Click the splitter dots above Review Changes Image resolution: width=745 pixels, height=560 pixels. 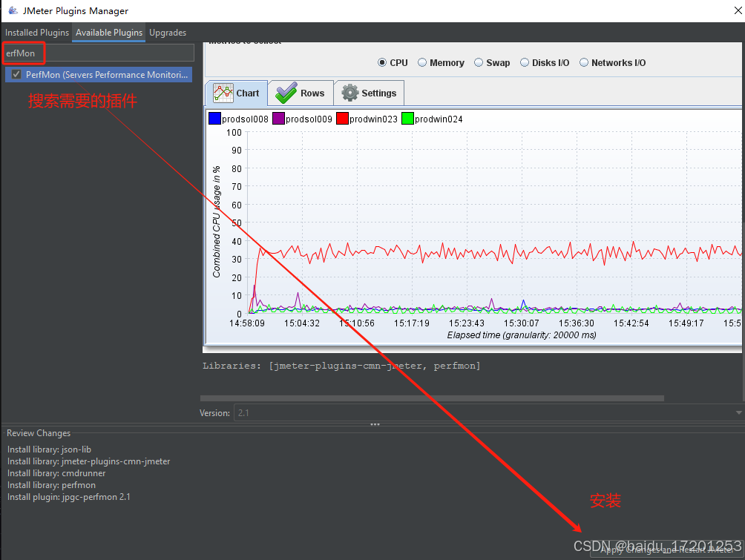point(375,424)
